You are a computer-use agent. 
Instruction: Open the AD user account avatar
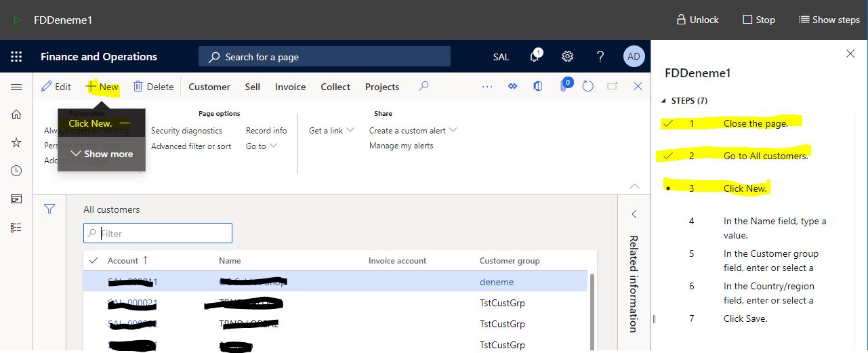pyautogui.click(x=634, y=56)
